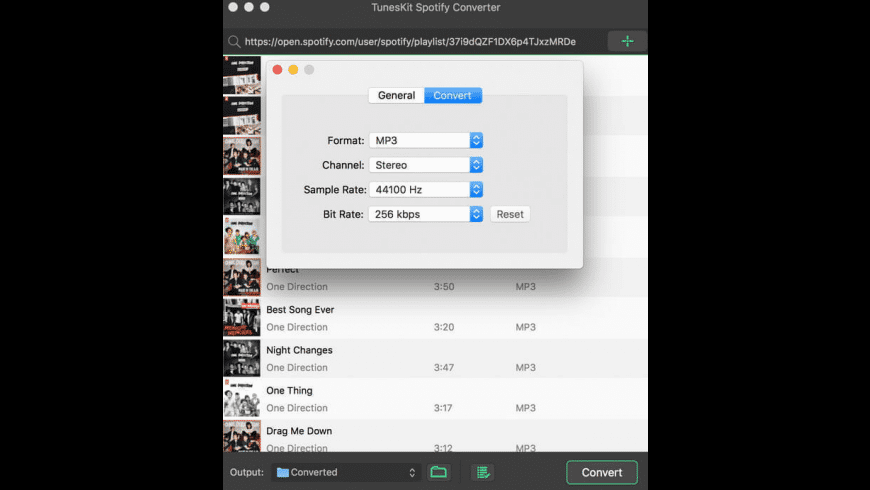Viewport: 870px width, 490px height.
Task: Click the first album thumbnail in list
Action: pyautogui.click(x=241, y=75)
